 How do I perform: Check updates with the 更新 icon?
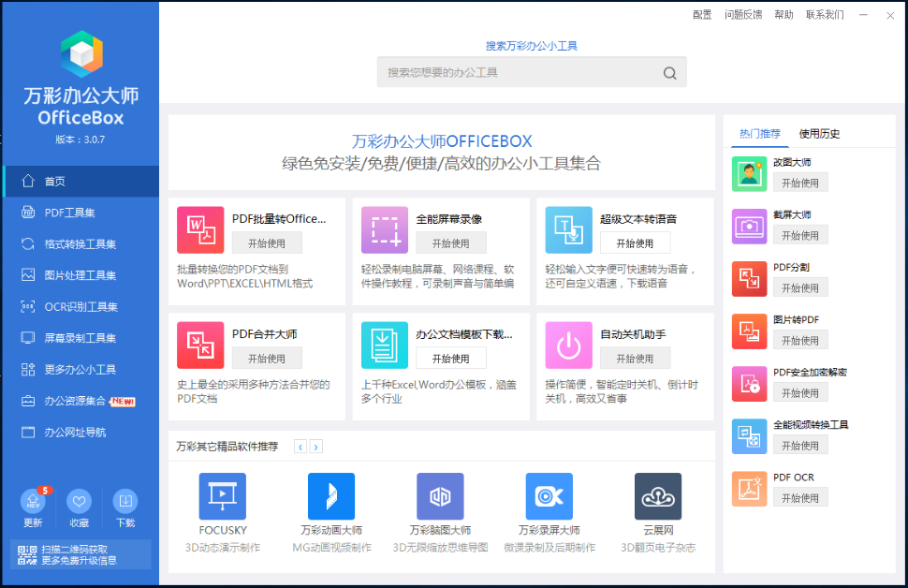pyautogui.click(x=33, y=501)
